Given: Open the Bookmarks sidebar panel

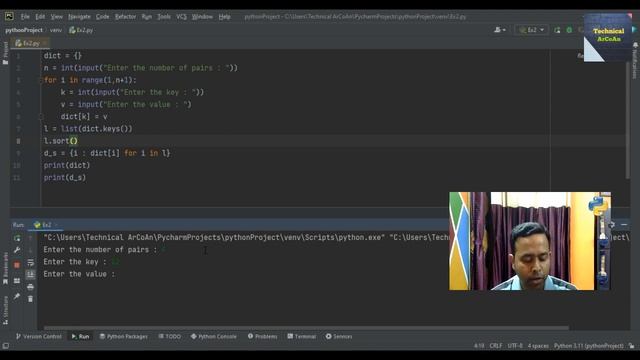Looking at the screenshot, I should [5, 268].
